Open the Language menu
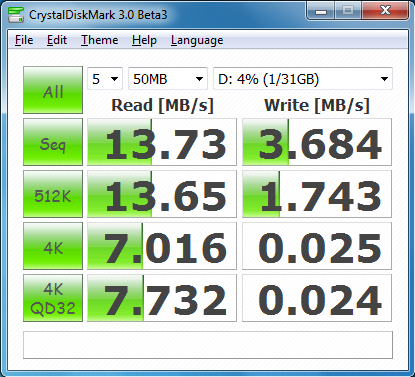 click(x=197, y=40)
